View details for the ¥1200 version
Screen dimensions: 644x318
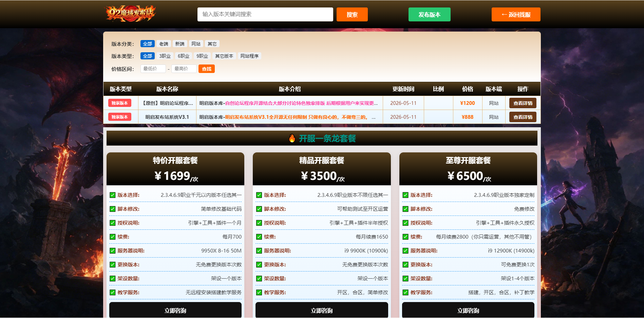(x=523, y=103)
